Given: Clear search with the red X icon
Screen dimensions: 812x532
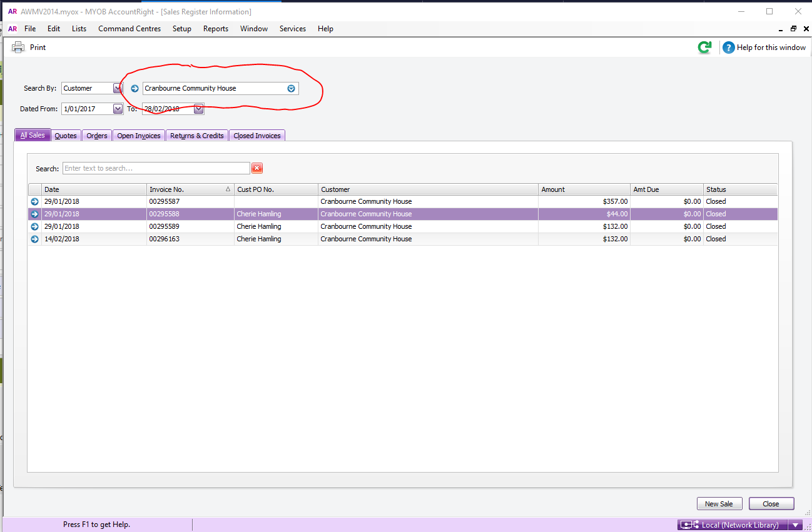Looking at the screenshot, I should click(257, 168).
